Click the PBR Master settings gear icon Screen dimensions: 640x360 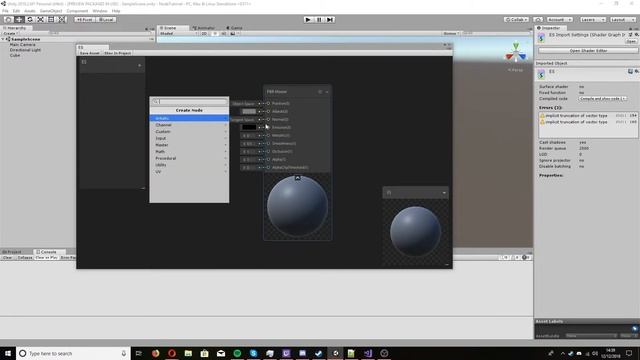pos(320,92)
